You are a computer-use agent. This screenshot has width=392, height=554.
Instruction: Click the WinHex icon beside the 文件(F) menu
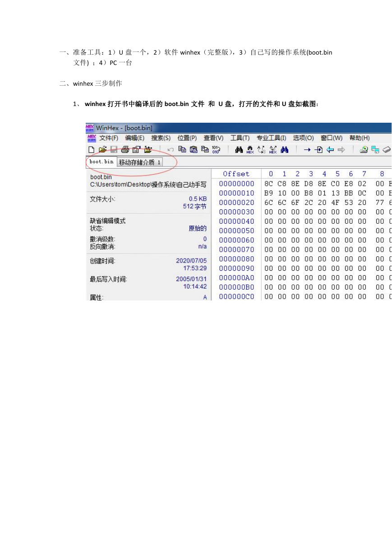click(92, 138)
